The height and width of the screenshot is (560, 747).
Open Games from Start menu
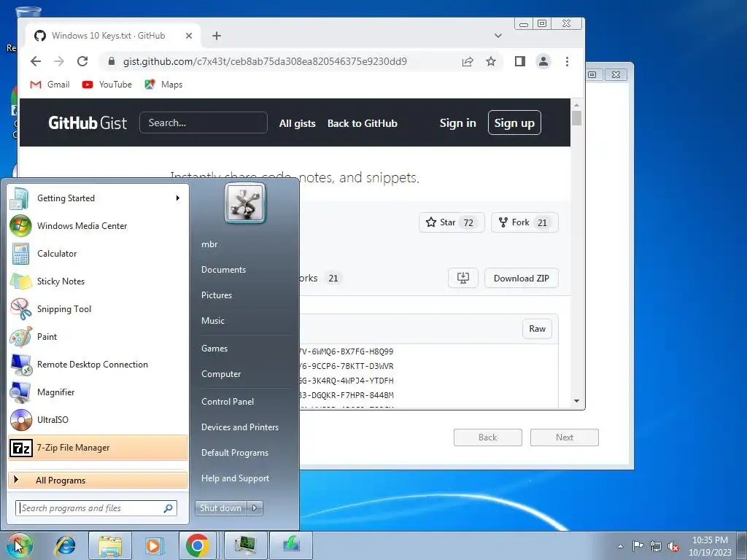coord(214,349)
